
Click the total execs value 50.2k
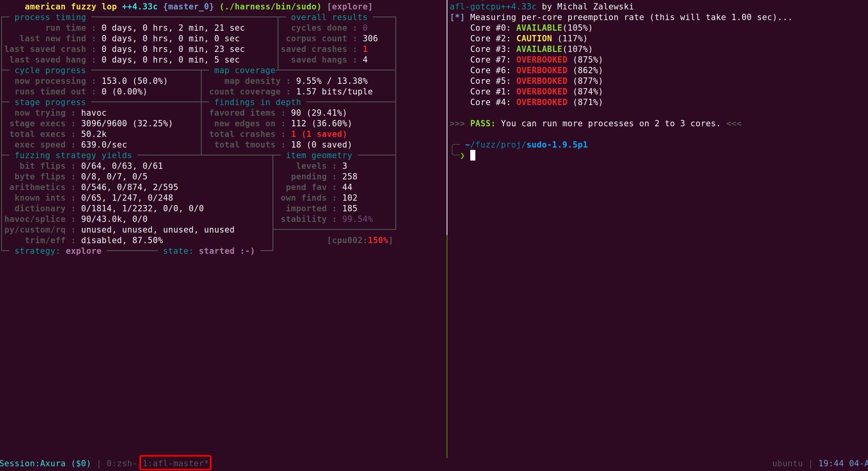[94, 134]
